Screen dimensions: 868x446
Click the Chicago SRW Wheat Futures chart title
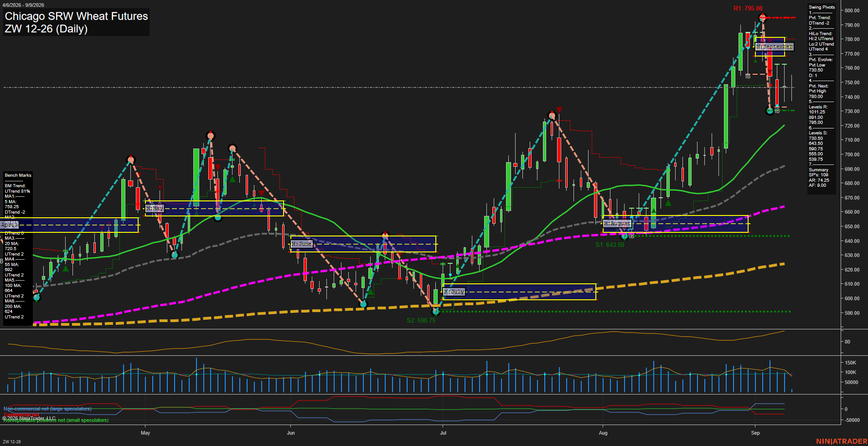[76, 16]
